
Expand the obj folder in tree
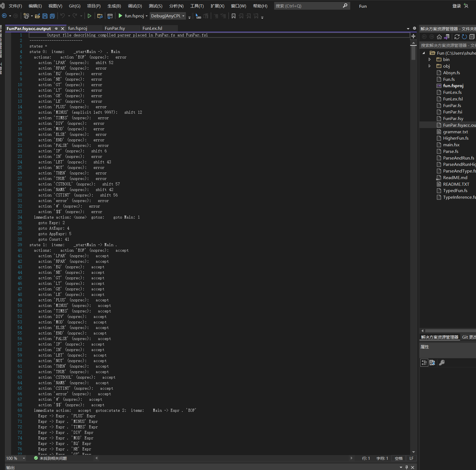(x=430, y=66)
